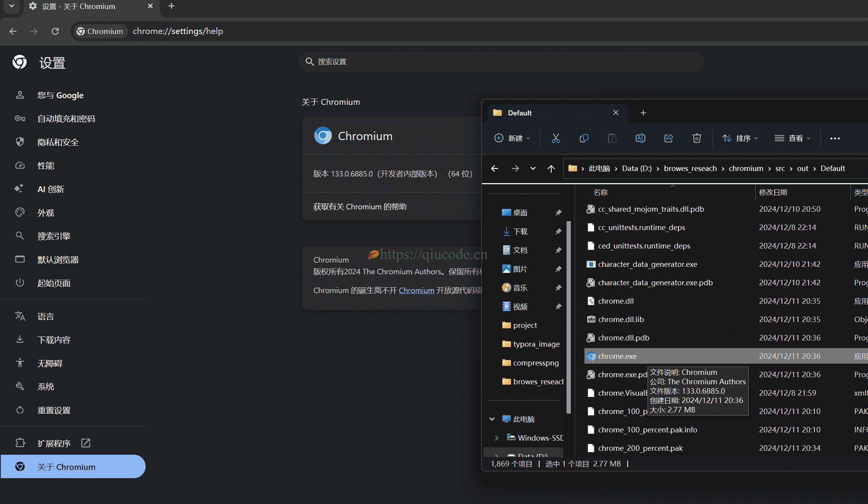Expand the Windows-SSD drive node
The image size is (868, 504).
(x=497, y=438)
